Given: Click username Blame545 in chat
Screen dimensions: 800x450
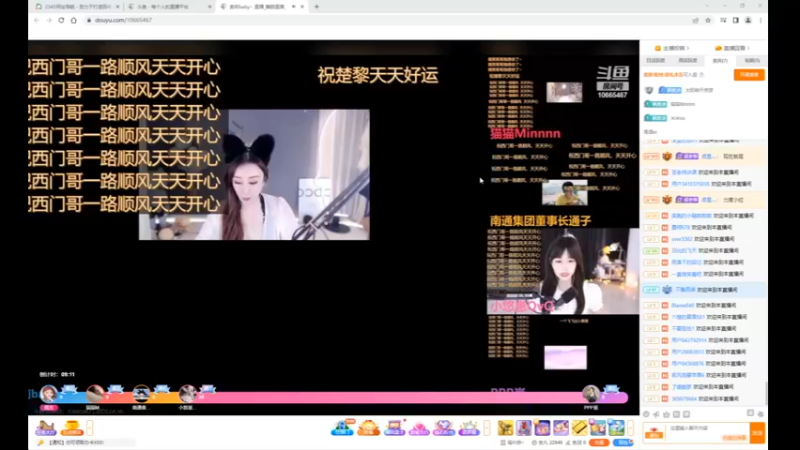Looking at the screenshot, I should pos(683,305).
